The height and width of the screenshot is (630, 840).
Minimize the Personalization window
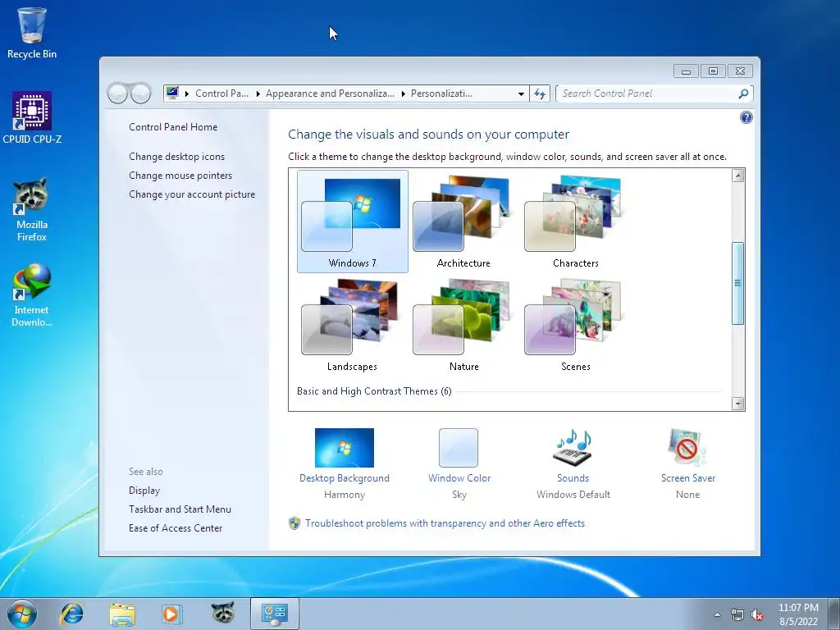686,71
